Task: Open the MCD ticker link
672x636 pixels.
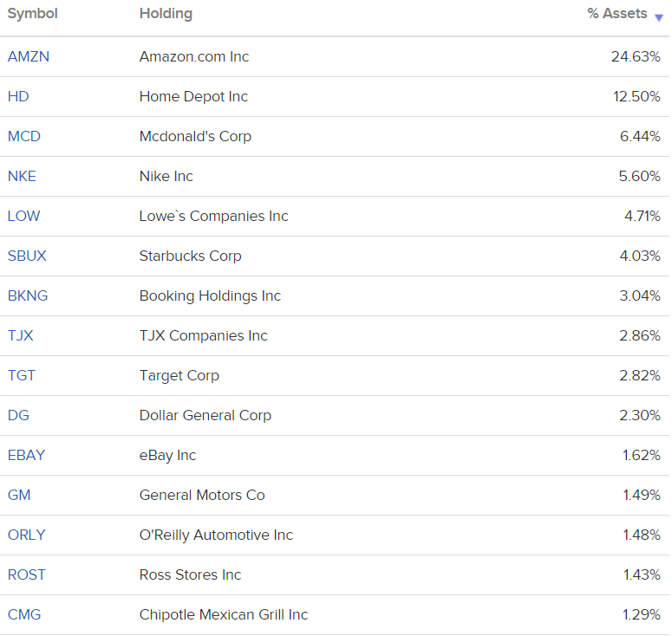Action: click(x=24, y=136)
